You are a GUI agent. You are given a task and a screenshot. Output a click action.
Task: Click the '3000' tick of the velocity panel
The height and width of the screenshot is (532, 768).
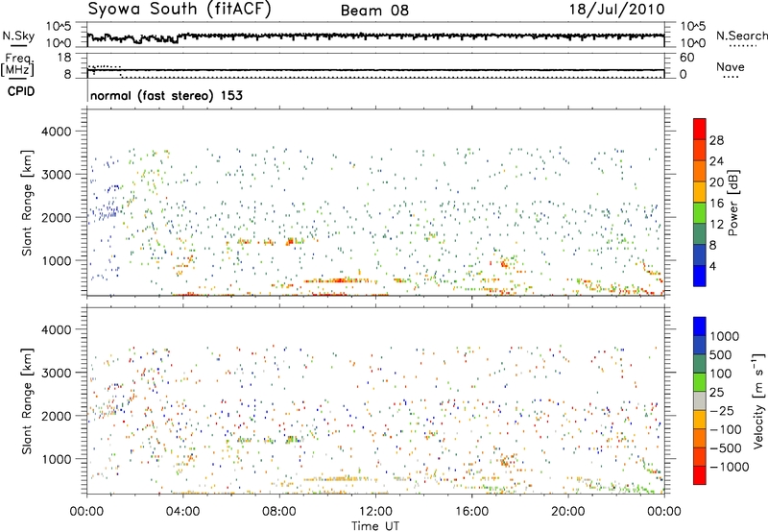(56, 373)
